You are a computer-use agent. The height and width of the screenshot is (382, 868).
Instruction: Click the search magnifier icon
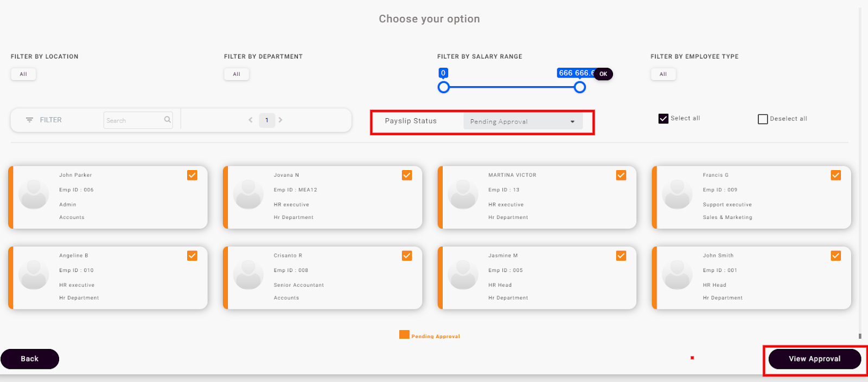pyautogui.click(x=168, y=120)
